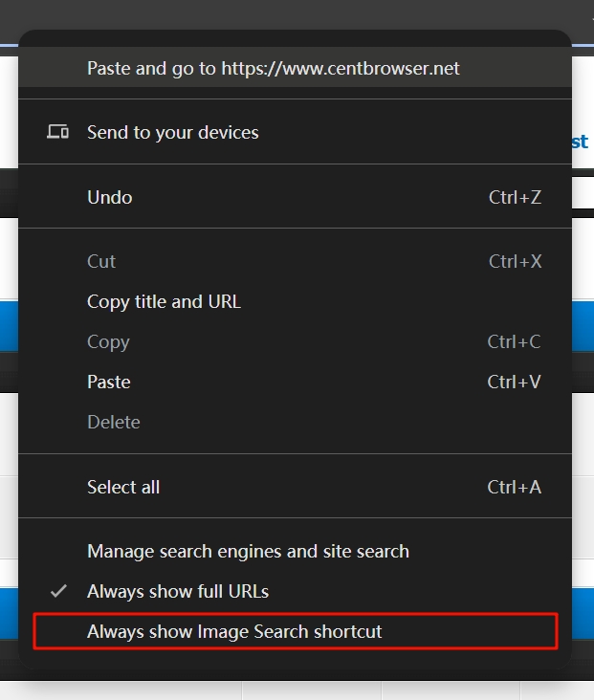Click the Ctrl+X shortcut label

[515, 261]
